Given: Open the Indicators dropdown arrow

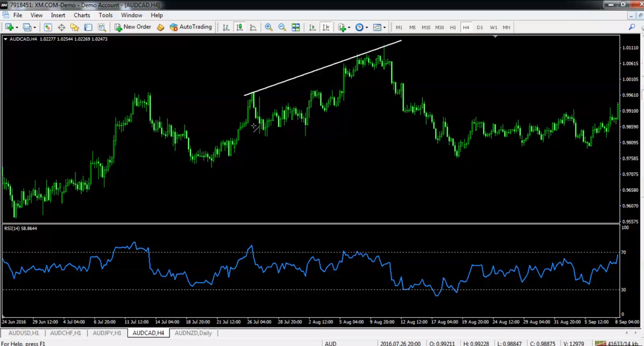Looking at the screenshot, I should pos(349,27).
